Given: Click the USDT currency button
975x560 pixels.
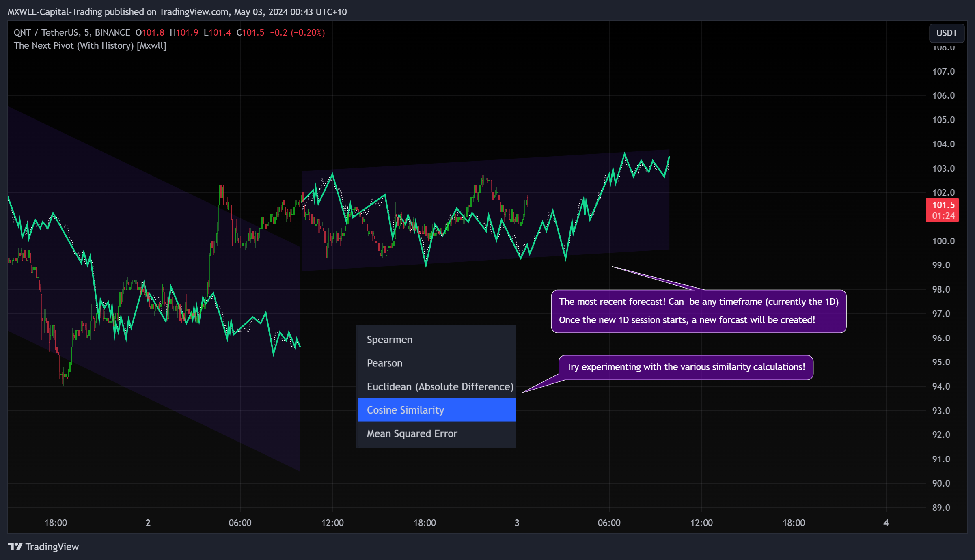Looking at the screenshot, I should pyautogui.click(x=947, y=33).
